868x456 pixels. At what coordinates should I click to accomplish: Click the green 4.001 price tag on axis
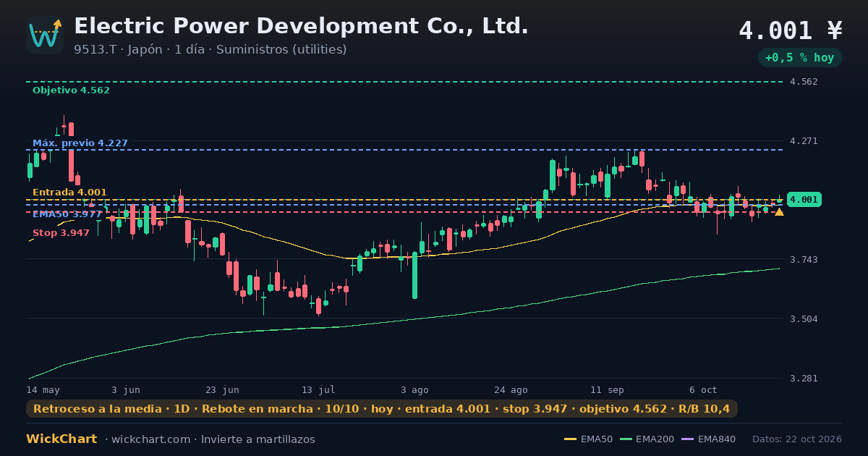(x=804, y=200)
